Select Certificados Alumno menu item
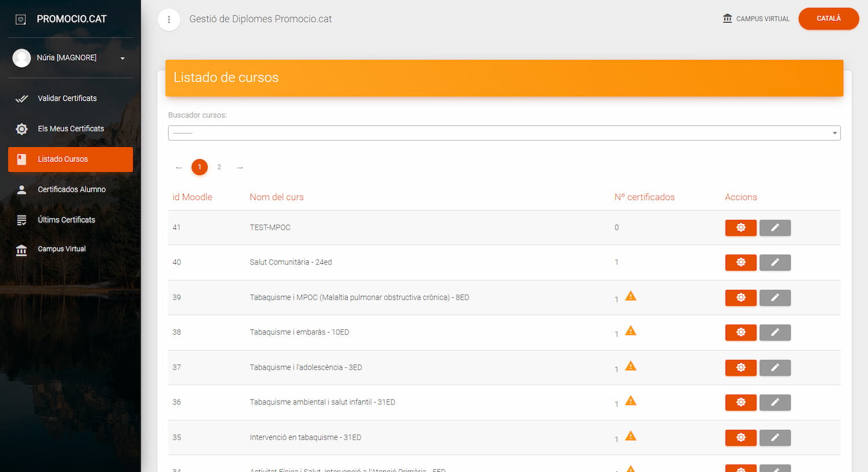This screenshot has width=868, height=472. (71, 190)
